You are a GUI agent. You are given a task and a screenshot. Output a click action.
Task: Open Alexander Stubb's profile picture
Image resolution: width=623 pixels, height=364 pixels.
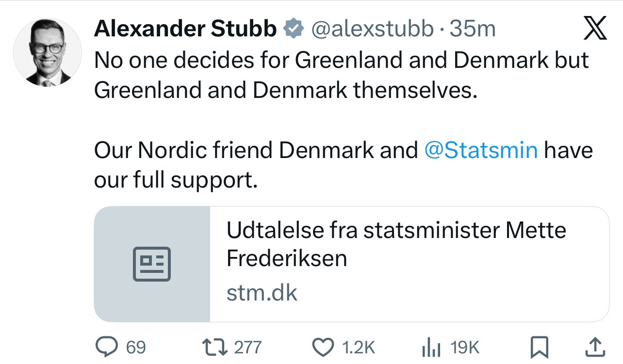click(x=47, y=53)
